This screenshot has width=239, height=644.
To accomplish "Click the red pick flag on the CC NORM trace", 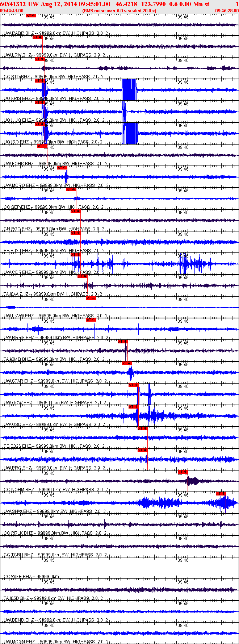I will click(x=183, y=472).
